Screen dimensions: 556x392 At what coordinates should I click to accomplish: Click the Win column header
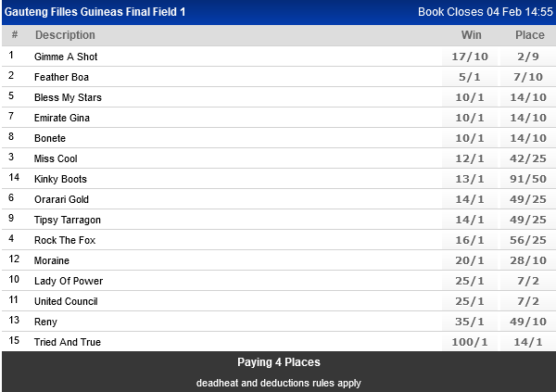click(471, 35)
